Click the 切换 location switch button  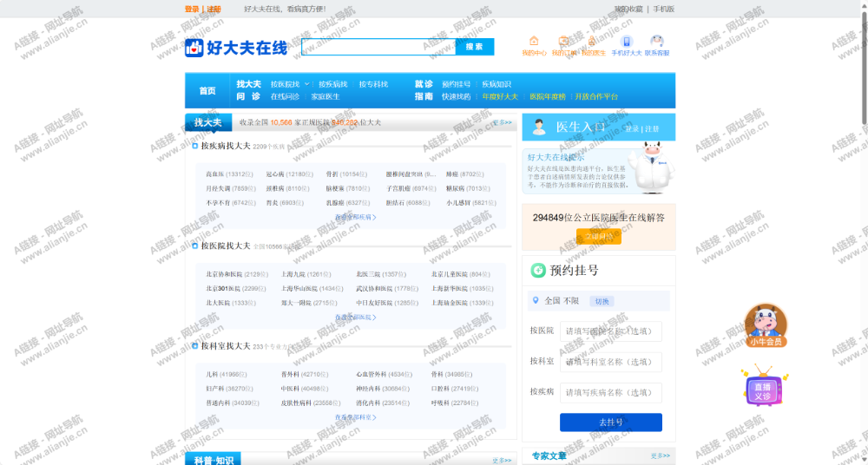602,301
